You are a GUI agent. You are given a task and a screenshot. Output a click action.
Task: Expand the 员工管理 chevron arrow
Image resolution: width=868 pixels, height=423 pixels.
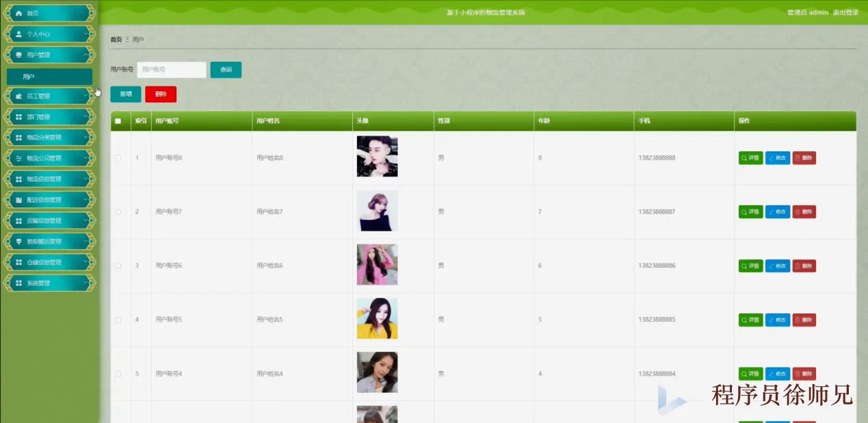point(86,97)
